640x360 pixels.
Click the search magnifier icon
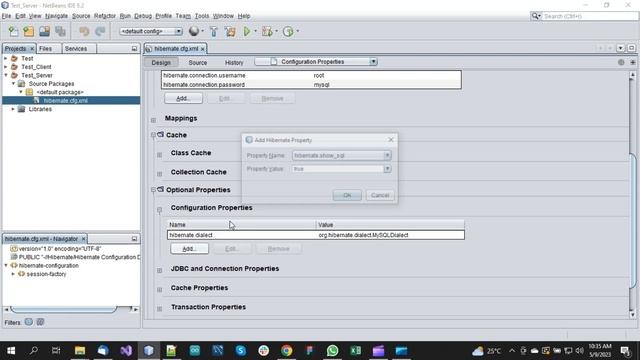pos(536,16)
